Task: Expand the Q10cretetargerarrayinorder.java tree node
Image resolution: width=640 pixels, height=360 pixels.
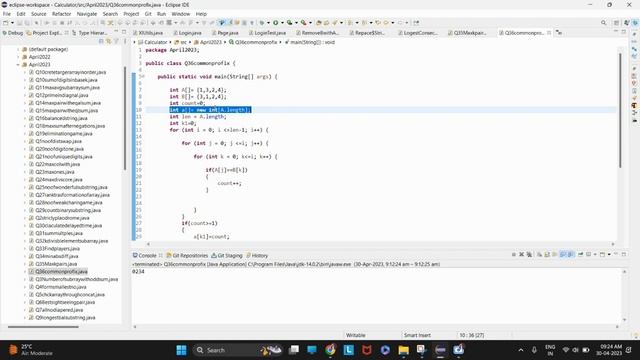Action: tap(25, 72)
